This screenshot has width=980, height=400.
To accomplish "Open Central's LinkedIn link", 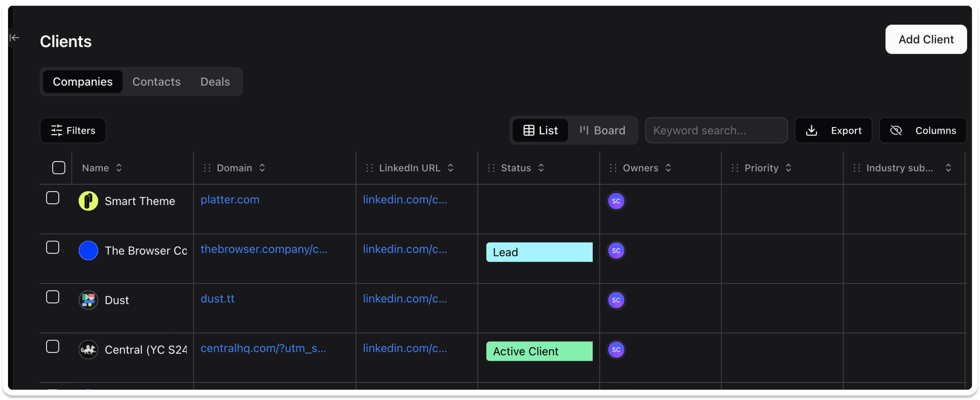I will [405, 348].
